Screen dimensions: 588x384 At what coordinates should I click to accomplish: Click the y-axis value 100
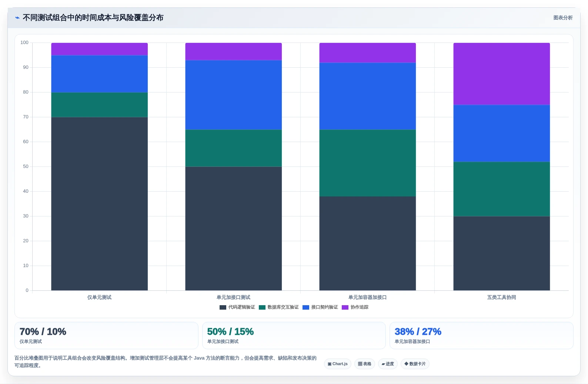(24, 43)
